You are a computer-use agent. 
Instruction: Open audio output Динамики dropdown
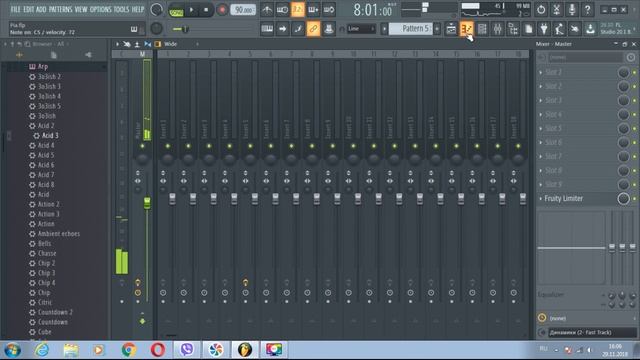[x=592, y=333]
